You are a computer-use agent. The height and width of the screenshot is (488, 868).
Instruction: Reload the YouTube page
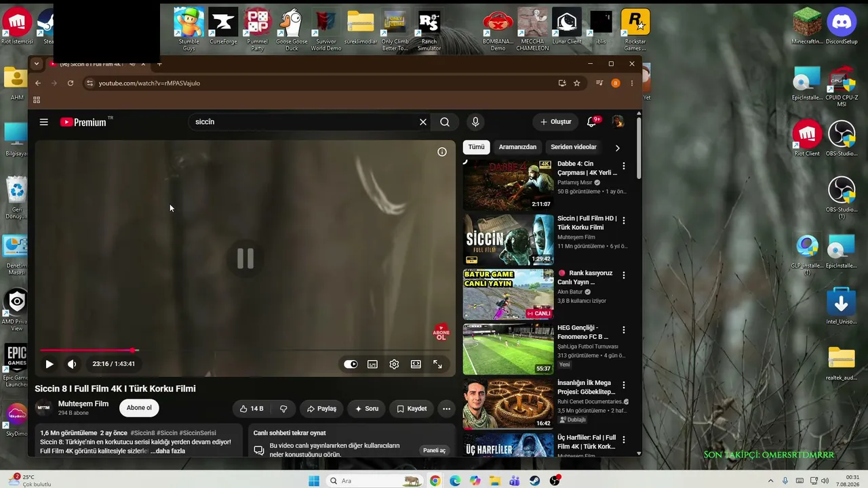tap(71, 83)
